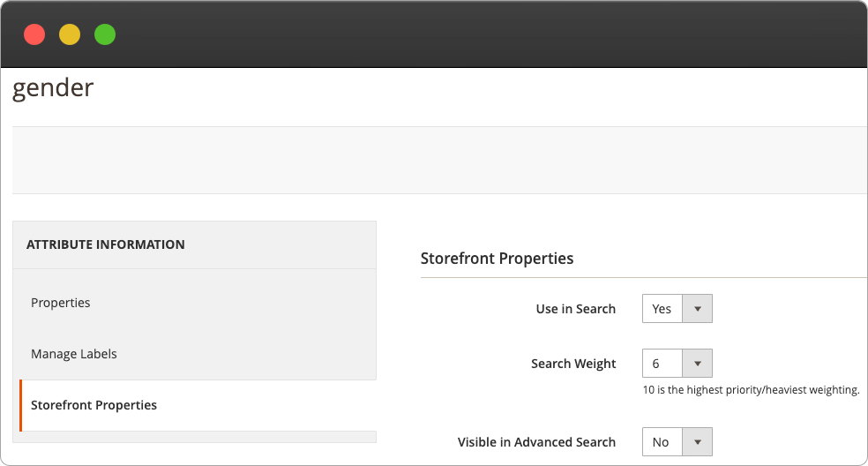Open the Search Weight dropdown arrow
Screen dimensions: 868x466
pos(697,364)
